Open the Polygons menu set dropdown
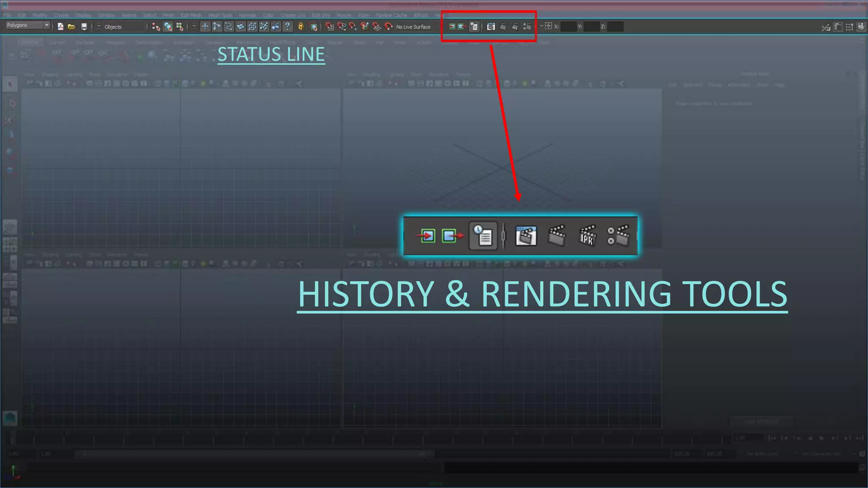 pos(28,25)
